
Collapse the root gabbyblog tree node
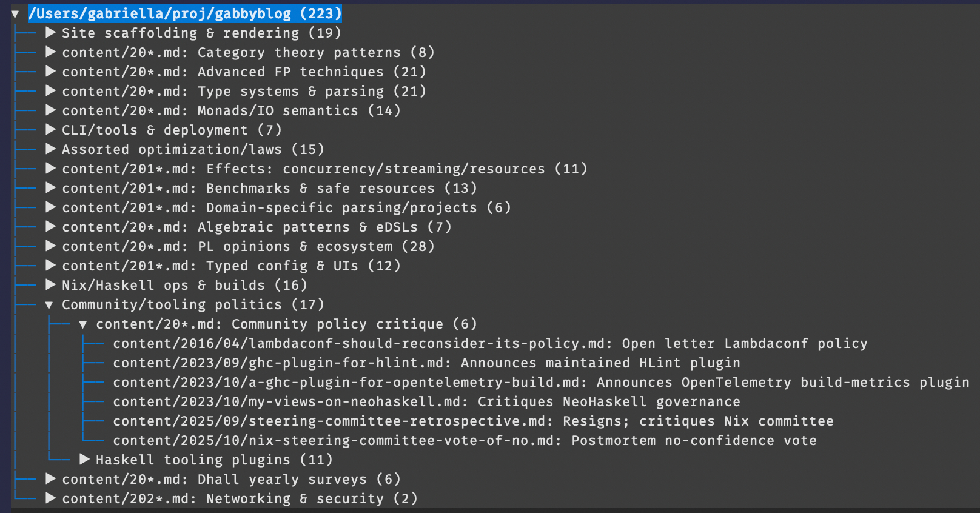click(x=15, y=14)
